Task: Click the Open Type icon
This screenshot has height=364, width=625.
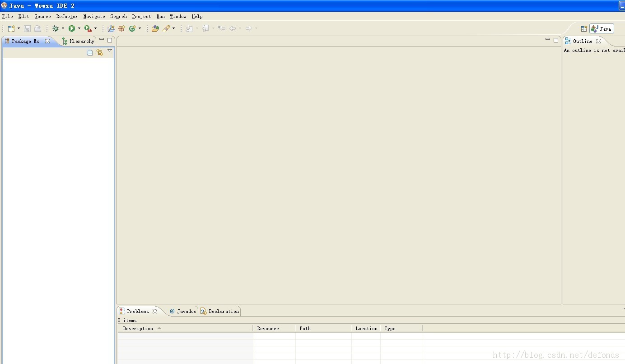Action: [x=155, y=28]
